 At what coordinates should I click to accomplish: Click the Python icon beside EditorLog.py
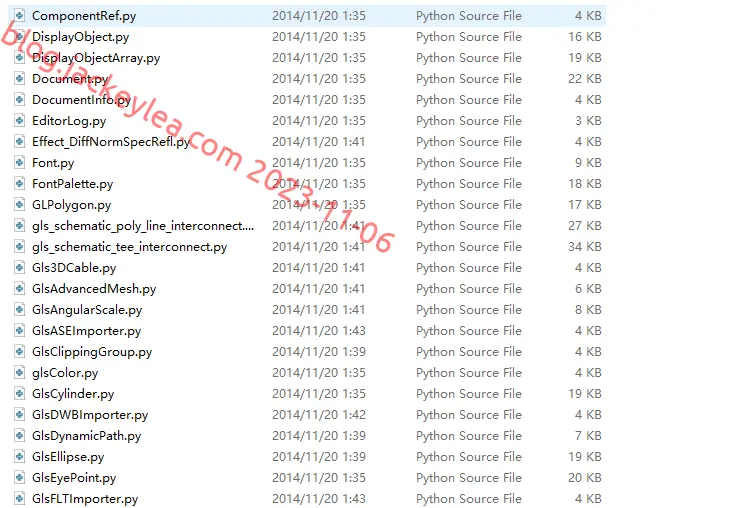tap(19, 120)
